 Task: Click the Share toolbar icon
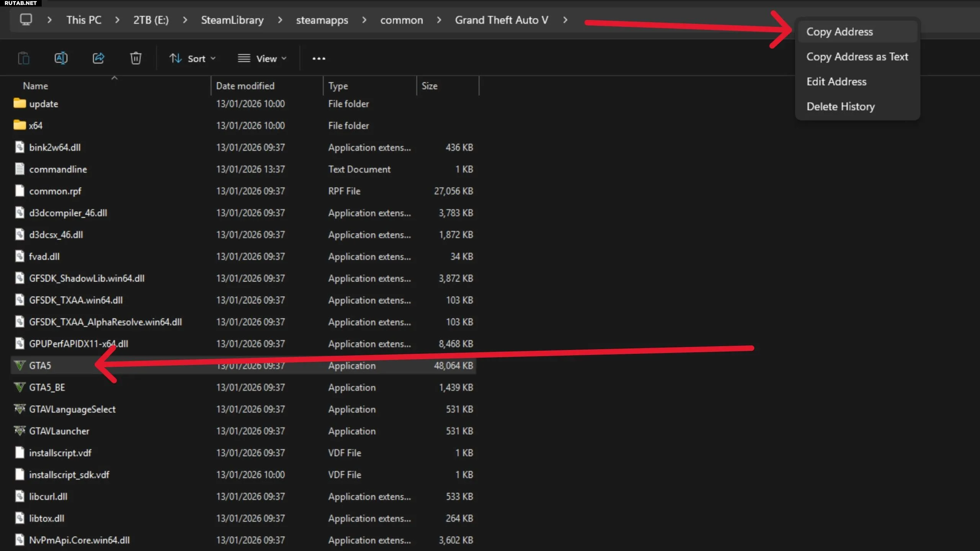pos(98,58)
